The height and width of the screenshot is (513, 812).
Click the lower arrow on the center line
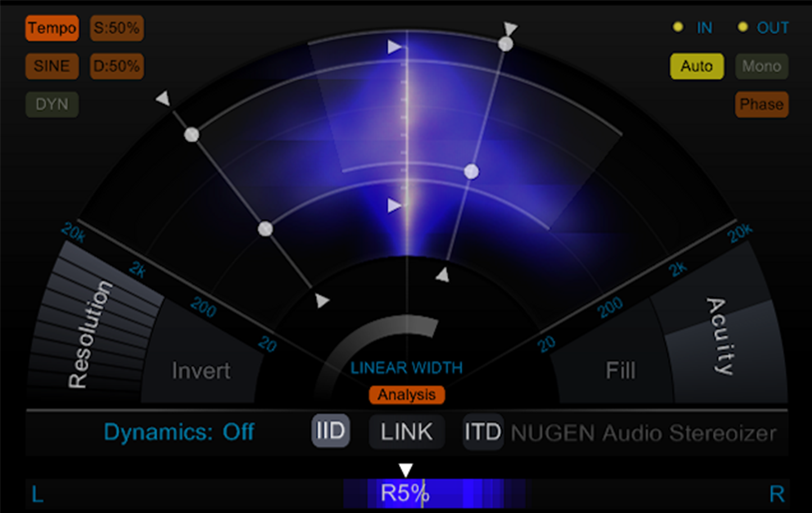[x=394, y=206]
